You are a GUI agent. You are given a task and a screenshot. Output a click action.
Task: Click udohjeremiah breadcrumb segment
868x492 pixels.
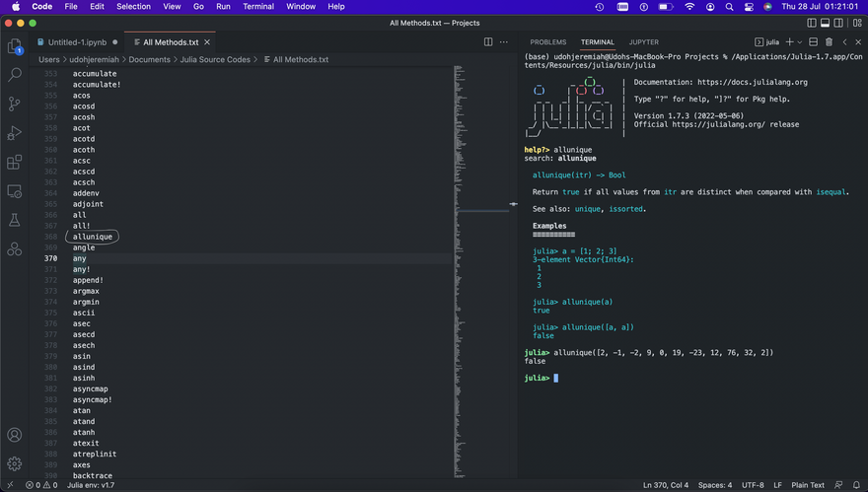[94, 60]
